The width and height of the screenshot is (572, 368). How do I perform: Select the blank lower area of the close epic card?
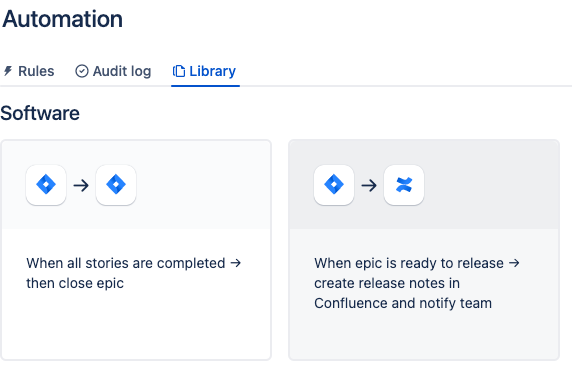pos(136,325)
